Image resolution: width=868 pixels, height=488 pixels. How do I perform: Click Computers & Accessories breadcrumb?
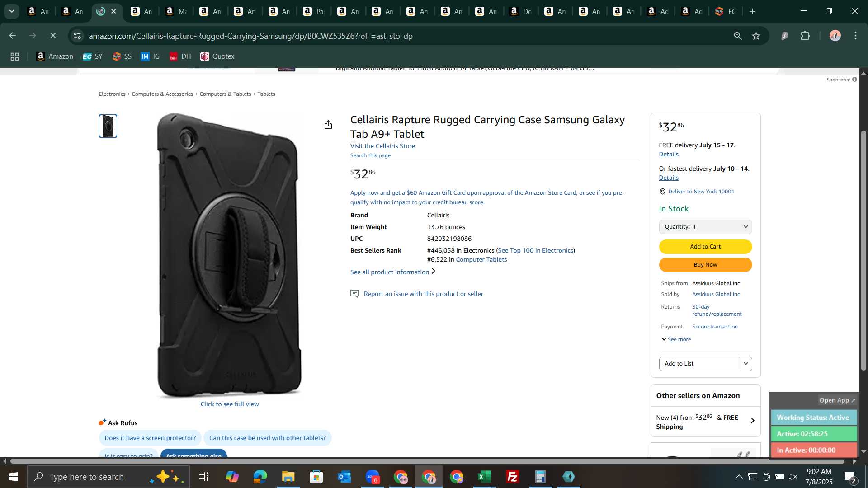coord(162,94)
